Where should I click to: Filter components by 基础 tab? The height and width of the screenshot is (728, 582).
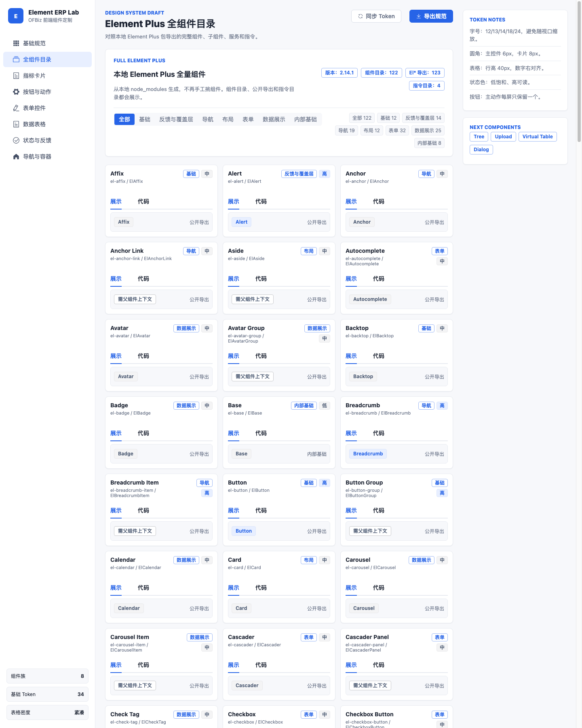click(x=145, y=119)
